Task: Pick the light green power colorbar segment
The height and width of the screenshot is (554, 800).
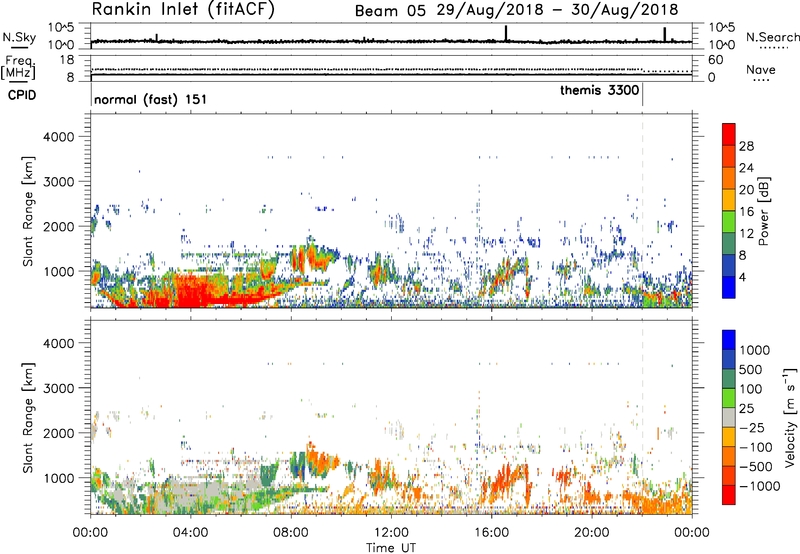Action: click(x=729, y=222)
